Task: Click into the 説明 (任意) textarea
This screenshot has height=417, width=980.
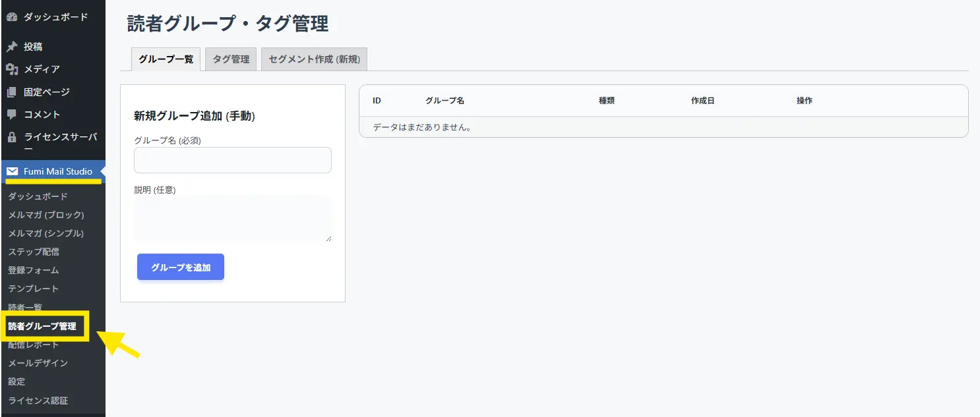Action: 232,218
